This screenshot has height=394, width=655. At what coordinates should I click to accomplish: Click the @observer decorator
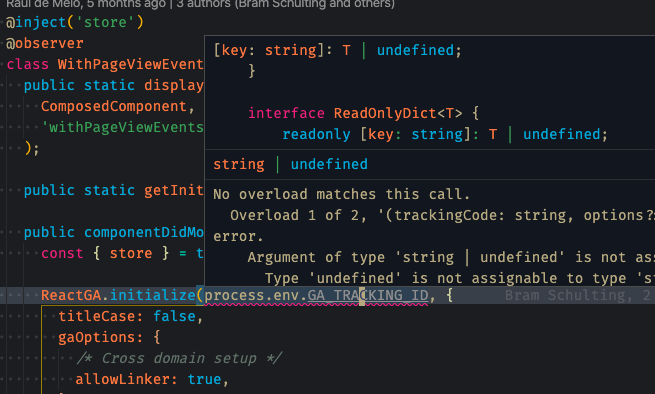click(45, 43)
